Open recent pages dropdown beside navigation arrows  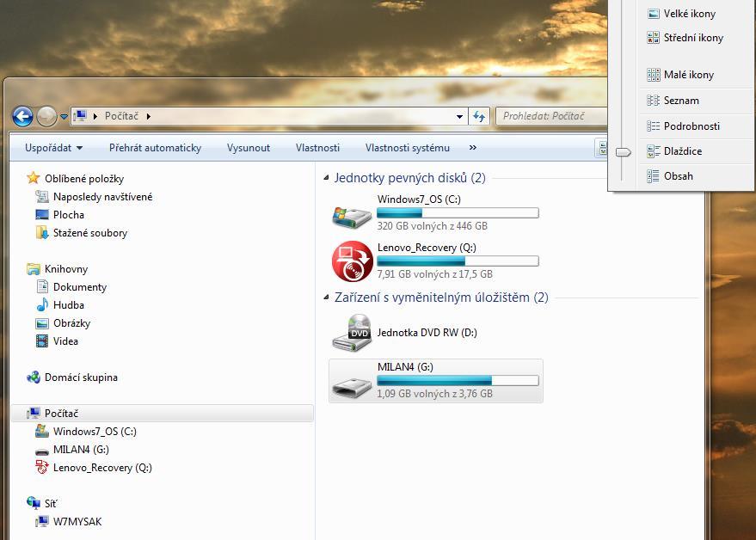(x=65, y=117)
